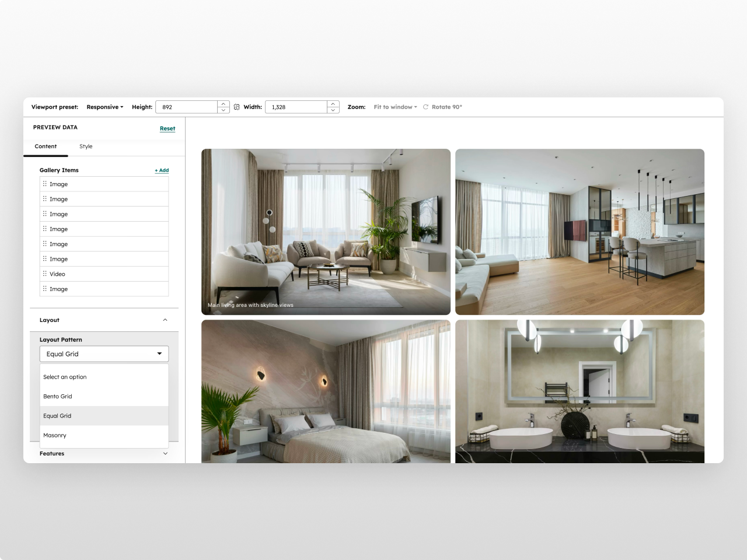The image size is (747, 560).
Task: Click the drag handle on the first Image item
Action: (x=46, y=184)
